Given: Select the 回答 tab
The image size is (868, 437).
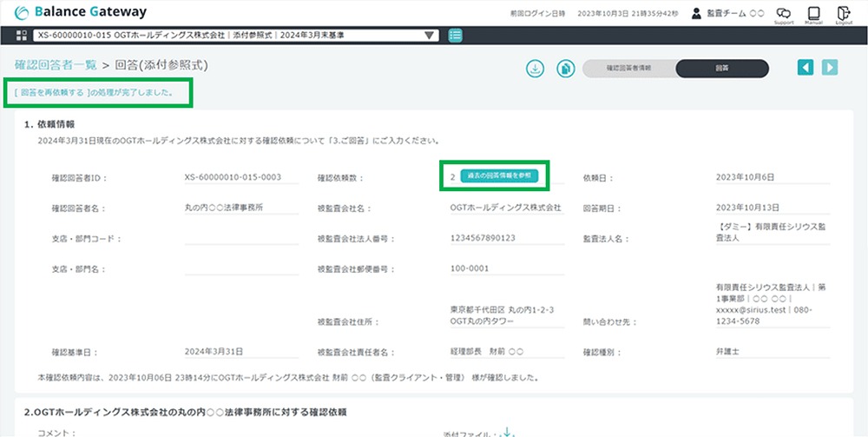Looking at the screenshot, I should pos(722,68).
